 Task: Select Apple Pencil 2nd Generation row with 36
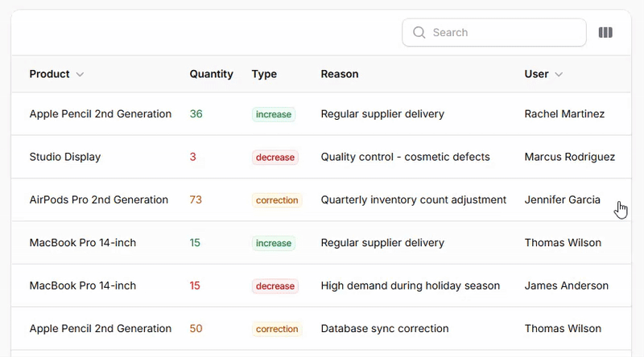[x=321, y=113]
